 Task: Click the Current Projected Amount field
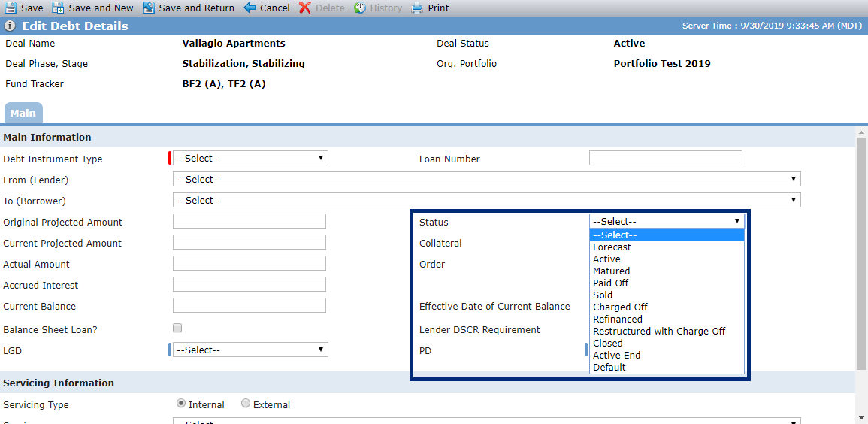pyautogui.click(x=249, y=242)
